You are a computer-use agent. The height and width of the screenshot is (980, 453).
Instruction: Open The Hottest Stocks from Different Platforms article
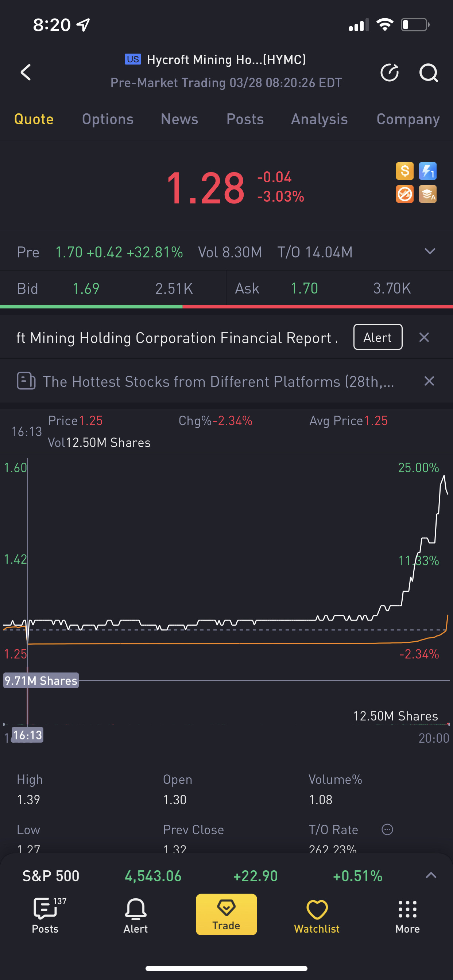click(218, 381)
